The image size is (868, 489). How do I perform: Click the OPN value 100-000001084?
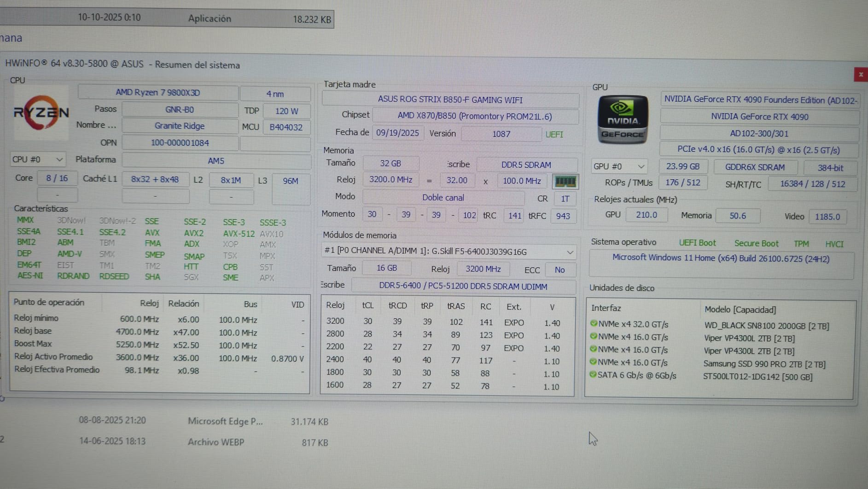[x=180, y=143]
